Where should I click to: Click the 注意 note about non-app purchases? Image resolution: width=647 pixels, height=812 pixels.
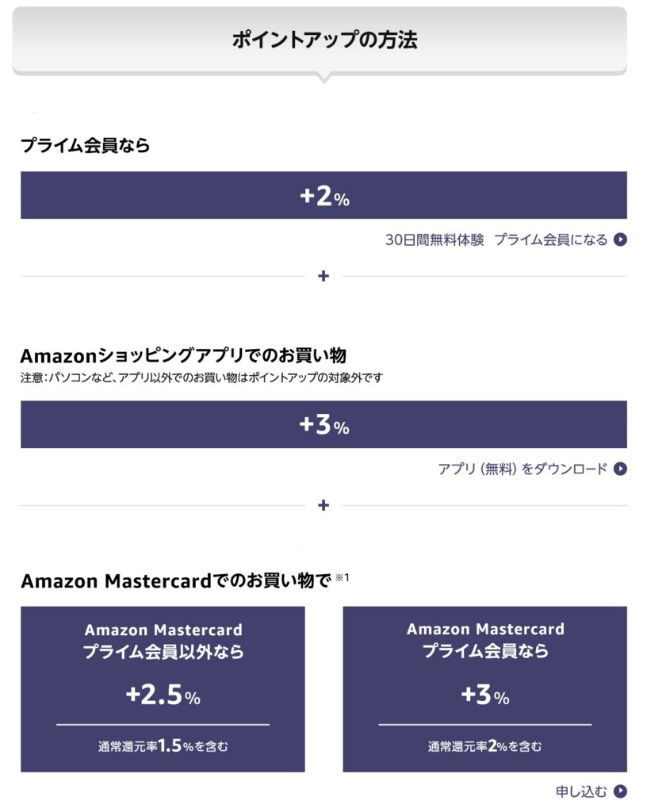pyautogui.click(x=202, y=378)
